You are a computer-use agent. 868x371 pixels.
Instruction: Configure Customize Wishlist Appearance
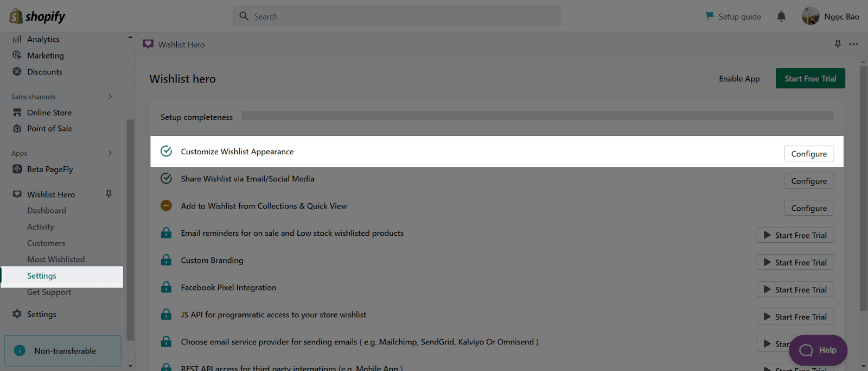point(809,154)
